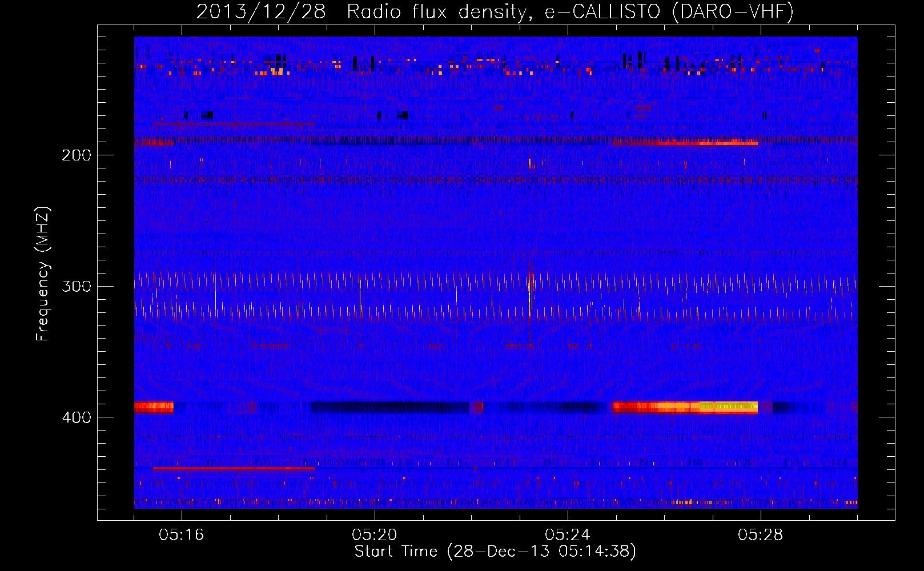The width and height of the screenshot is (924, 571).
Task: Click the 'Frequency (MHZ)' axis title
Action: [x=43, y=274]
